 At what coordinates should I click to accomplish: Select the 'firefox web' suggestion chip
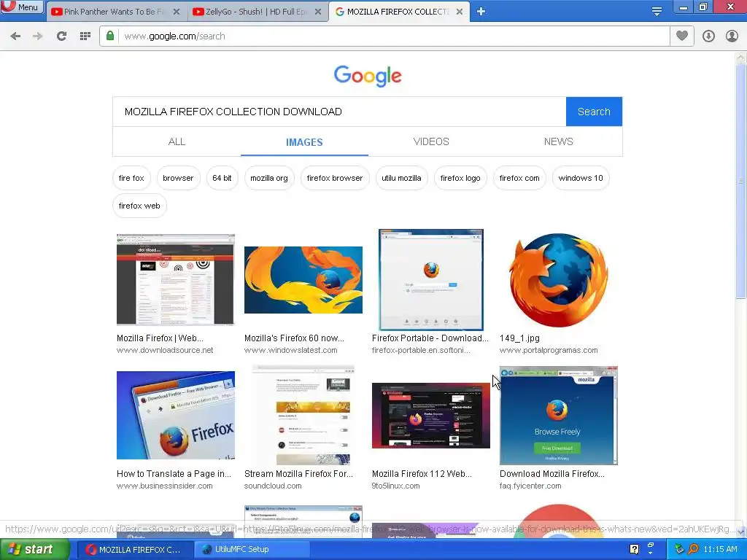(139, 206)
